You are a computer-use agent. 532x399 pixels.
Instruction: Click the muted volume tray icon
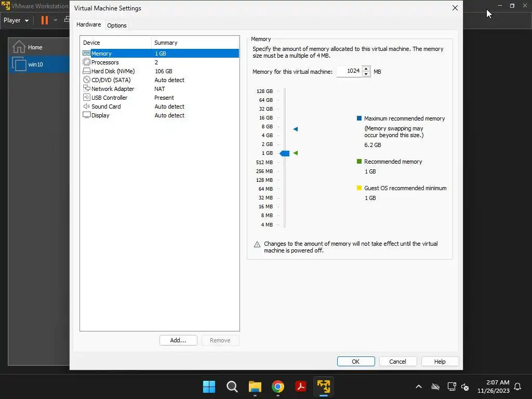click(465, 387)
